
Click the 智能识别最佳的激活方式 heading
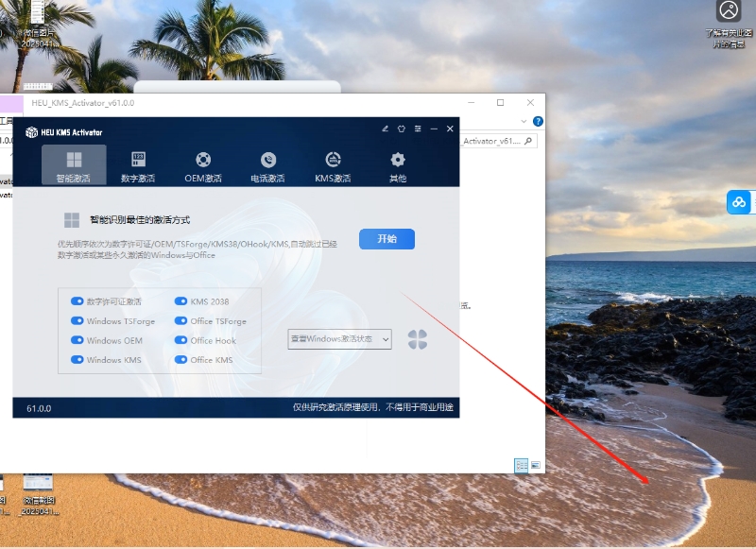coord(140,220)
